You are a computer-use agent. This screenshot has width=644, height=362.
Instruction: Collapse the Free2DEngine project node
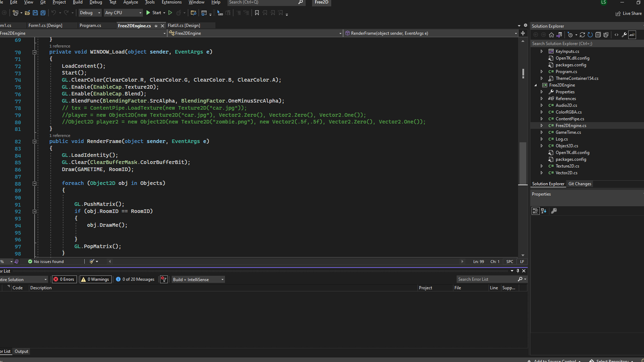(x=536, y=85)
